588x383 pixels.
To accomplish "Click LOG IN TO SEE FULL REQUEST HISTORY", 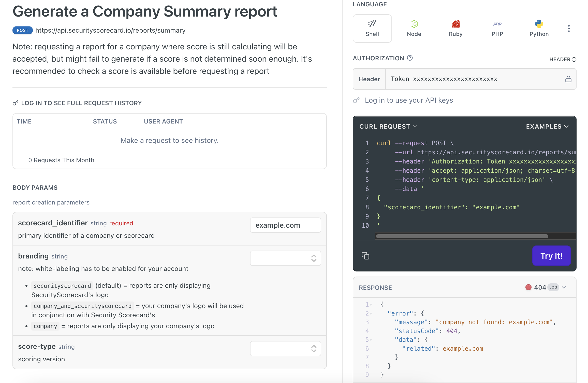I will tap(81, 103).
